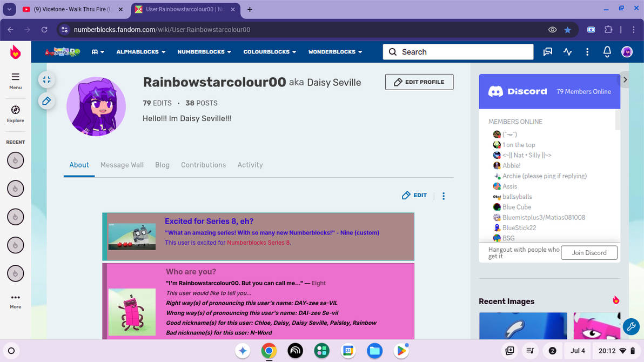Screen dimensions: 644x362
Task: Open the first Recent Images thumbnail
Action: (523, 326)
